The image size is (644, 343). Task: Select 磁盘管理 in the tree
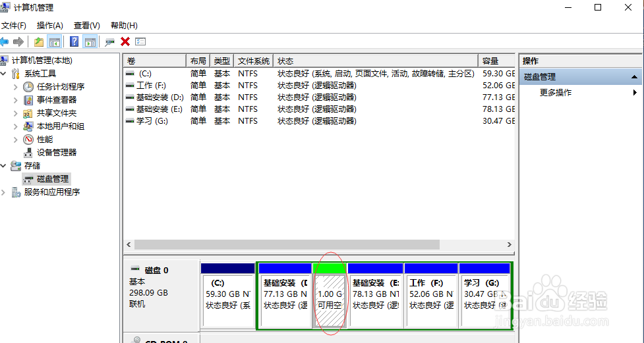pos(53,179)
